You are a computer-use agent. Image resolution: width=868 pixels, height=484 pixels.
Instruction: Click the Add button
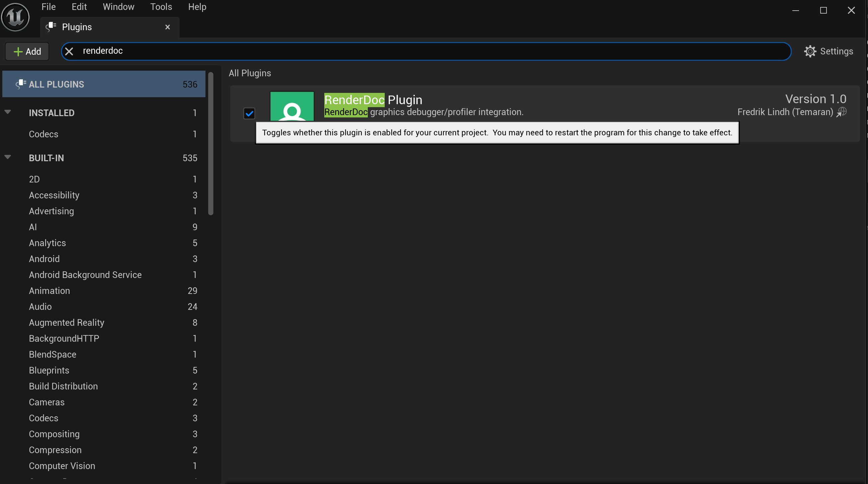click(x=27, y=51)
